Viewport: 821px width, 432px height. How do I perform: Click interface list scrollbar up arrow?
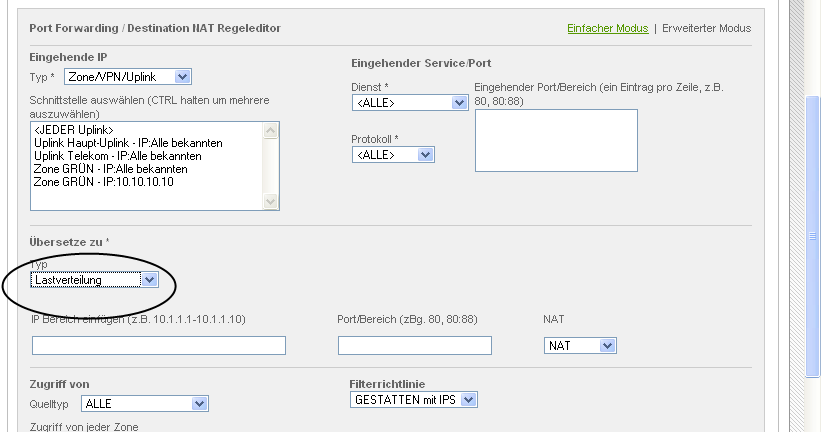click(269, 130)
